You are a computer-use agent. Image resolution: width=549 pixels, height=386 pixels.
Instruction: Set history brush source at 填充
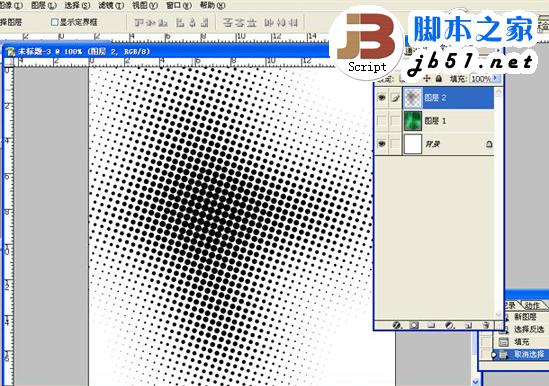486,342
